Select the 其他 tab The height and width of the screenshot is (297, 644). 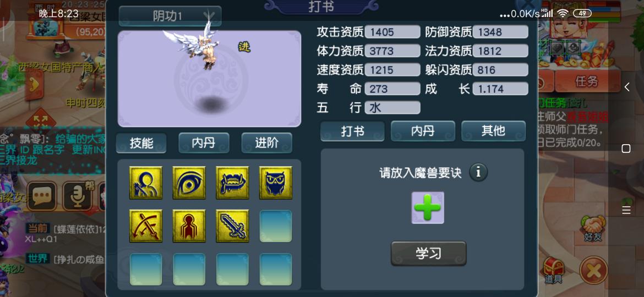pos(493,131)
